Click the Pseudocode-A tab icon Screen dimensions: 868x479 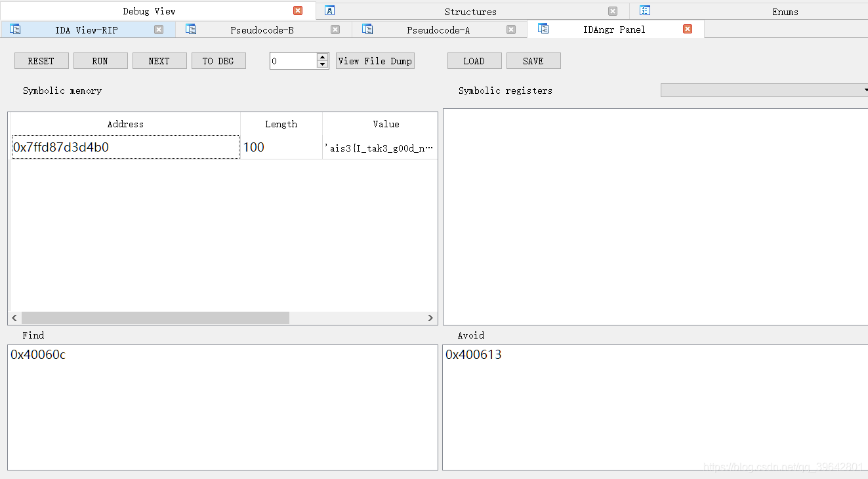367,29
